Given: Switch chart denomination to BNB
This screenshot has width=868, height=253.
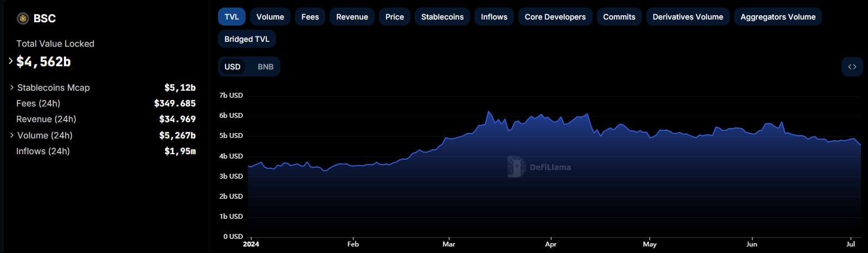Looking at the screenshot, I should 265,67.
